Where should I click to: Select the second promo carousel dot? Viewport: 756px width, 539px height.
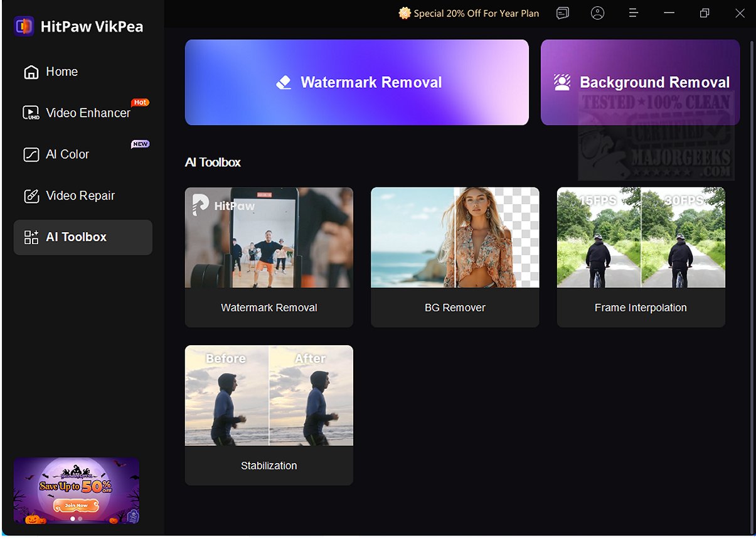[80, 519]
